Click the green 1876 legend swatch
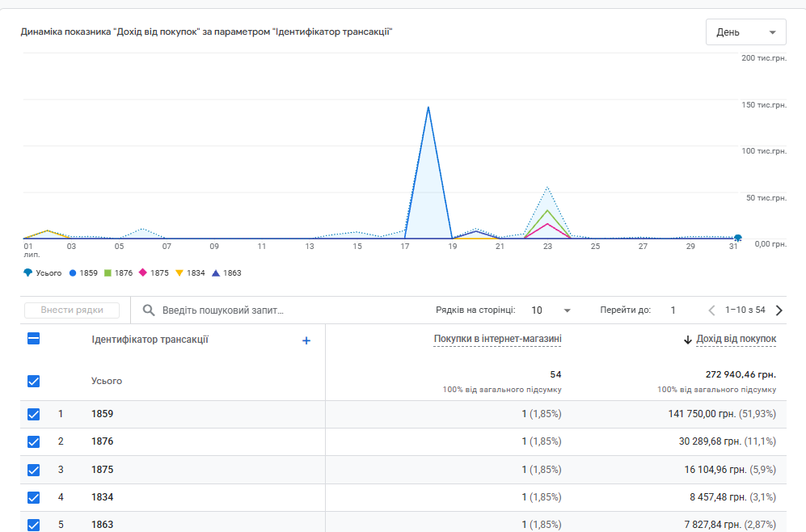806x532 pixels. (x=108, y=273)
